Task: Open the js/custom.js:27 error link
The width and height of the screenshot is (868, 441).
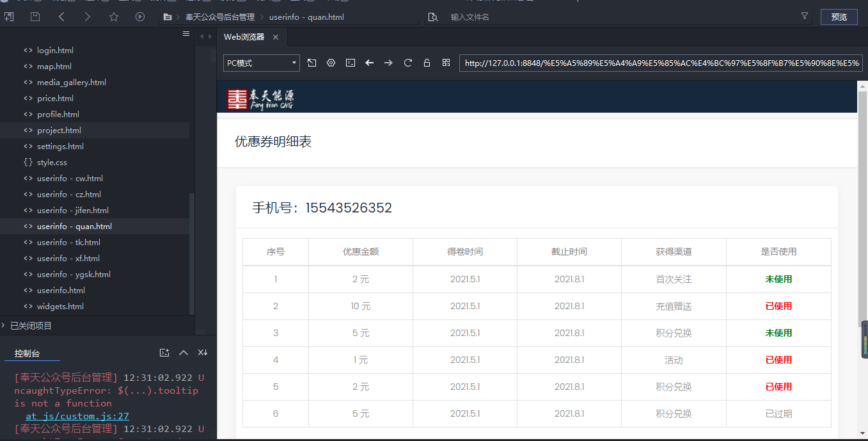Action: pos(77,416)
